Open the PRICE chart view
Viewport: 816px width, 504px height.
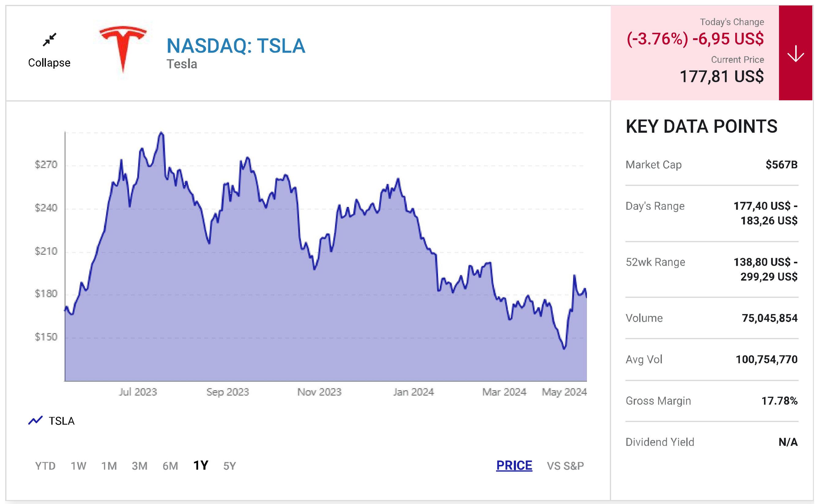coord(514,465)
